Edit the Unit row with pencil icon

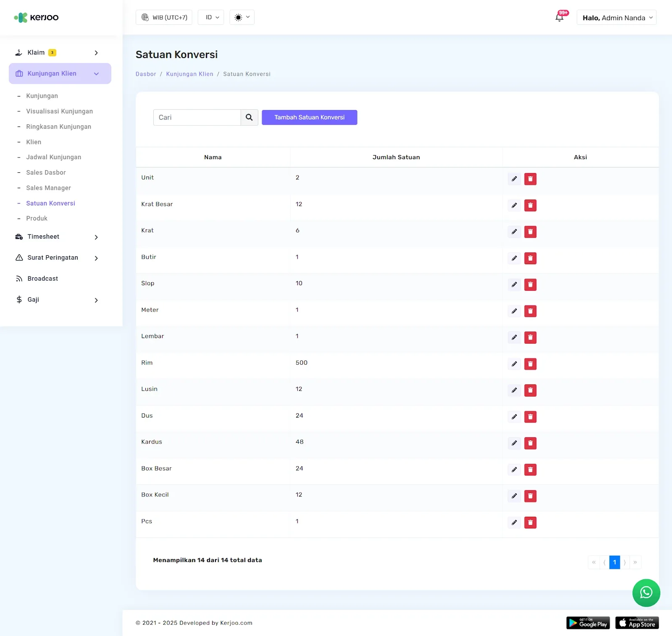pos(514,179)
